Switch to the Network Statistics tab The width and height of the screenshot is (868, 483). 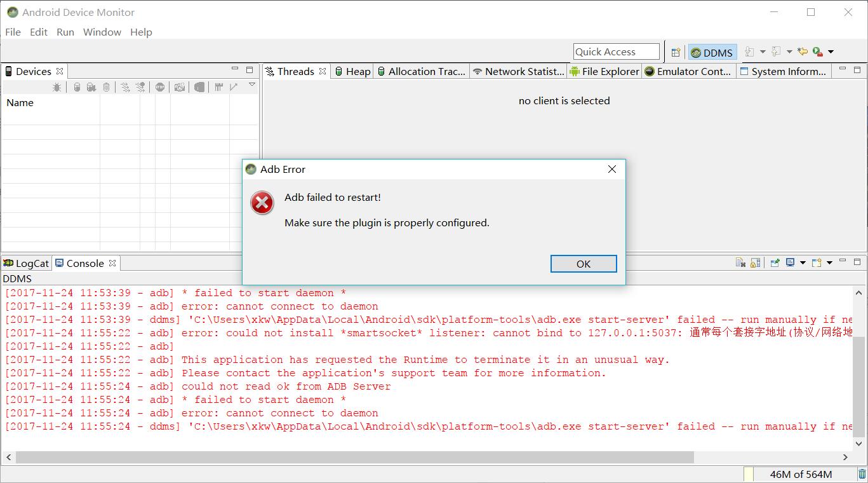click(519, 71)
